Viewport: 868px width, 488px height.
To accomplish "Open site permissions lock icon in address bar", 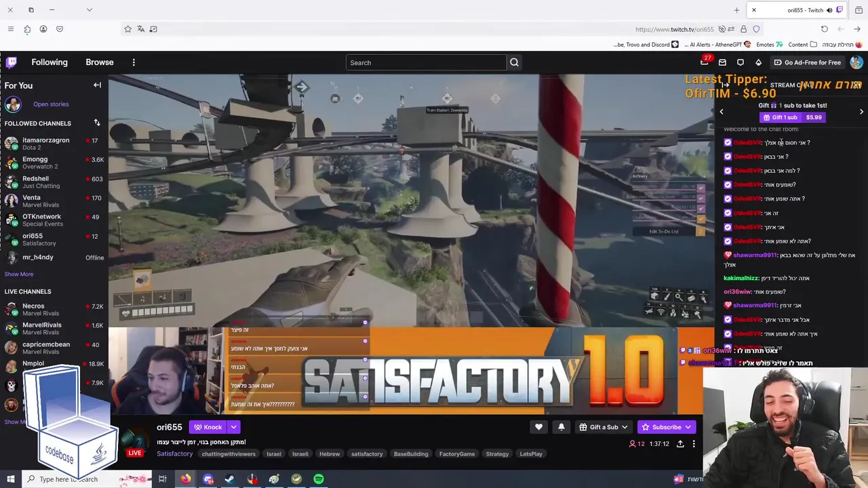I will [743, 29].
